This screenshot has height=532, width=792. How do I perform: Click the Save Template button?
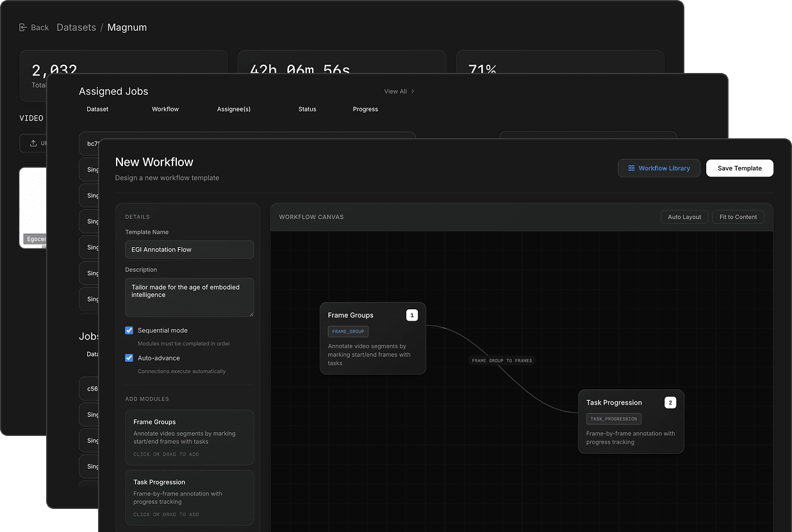pos(739,168)
